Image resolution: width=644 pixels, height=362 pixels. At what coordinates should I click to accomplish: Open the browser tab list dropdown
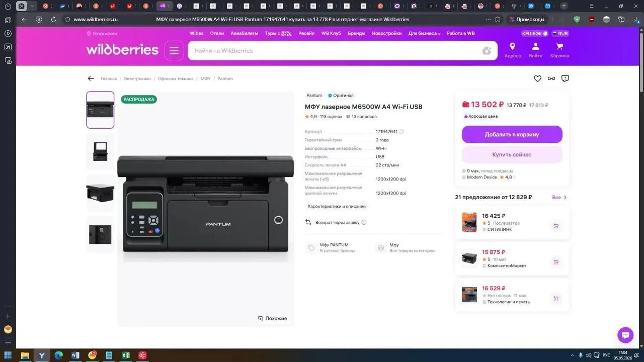(33, 6)
